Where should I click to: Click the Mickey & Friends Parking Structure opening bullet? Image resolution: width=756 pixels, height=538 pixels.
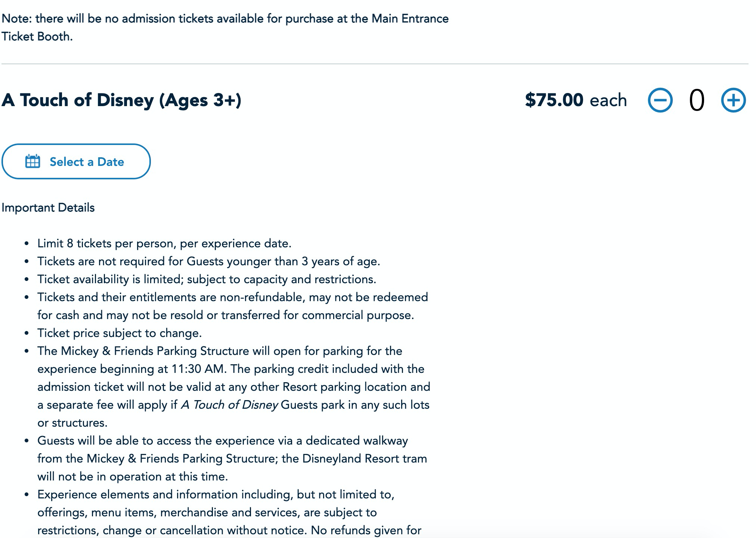click(234, 387)
